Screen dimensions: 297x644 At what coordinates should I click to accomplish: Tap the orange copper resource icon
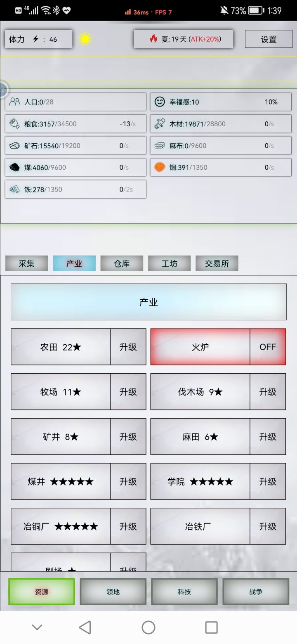coord(160,167)
